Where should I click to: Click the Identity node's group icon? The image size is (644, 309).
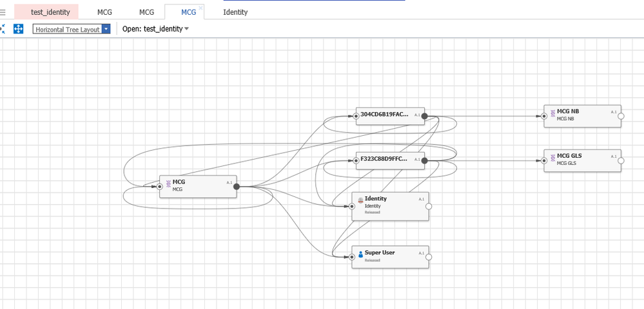(360, 200)
